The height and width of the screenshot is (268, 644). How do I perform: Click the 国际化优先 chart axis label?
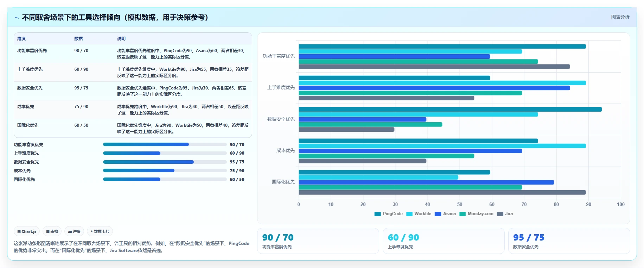click(283, 182)
